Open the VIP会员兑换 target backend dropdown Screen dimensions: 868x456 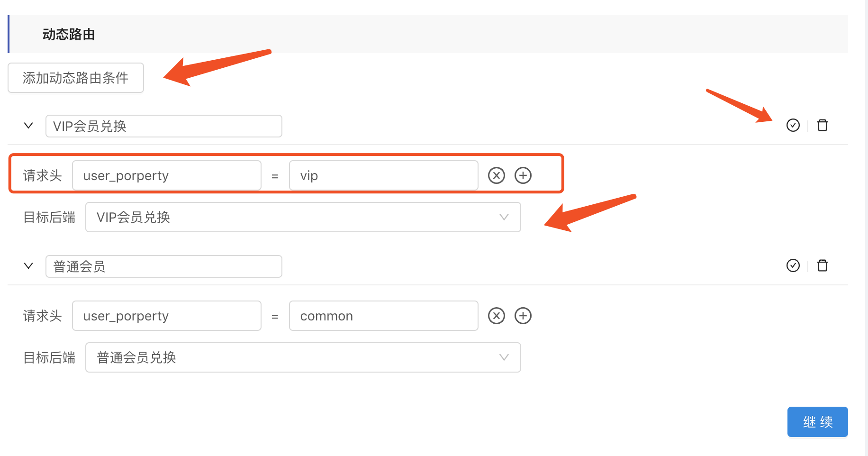303,217
